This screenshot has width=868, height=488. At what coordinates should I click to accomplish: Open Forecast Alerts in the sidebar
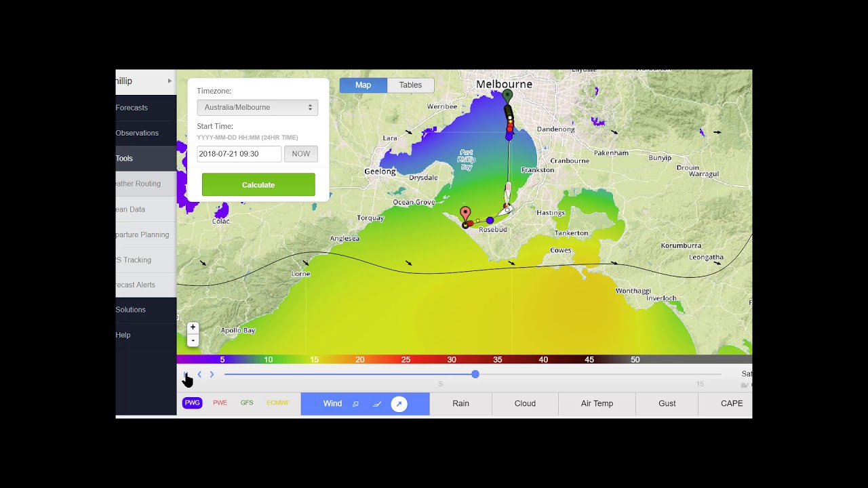tap(146, 285)
